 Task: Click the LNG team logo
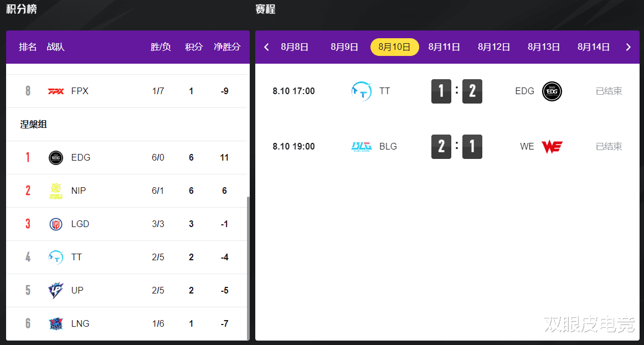(56, 324)
